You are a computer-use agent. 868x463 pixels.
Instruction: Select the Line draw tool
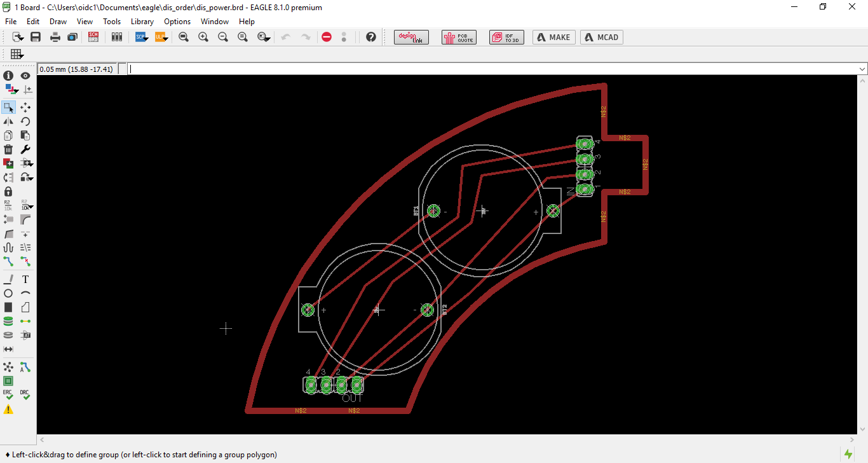(8, 279)
